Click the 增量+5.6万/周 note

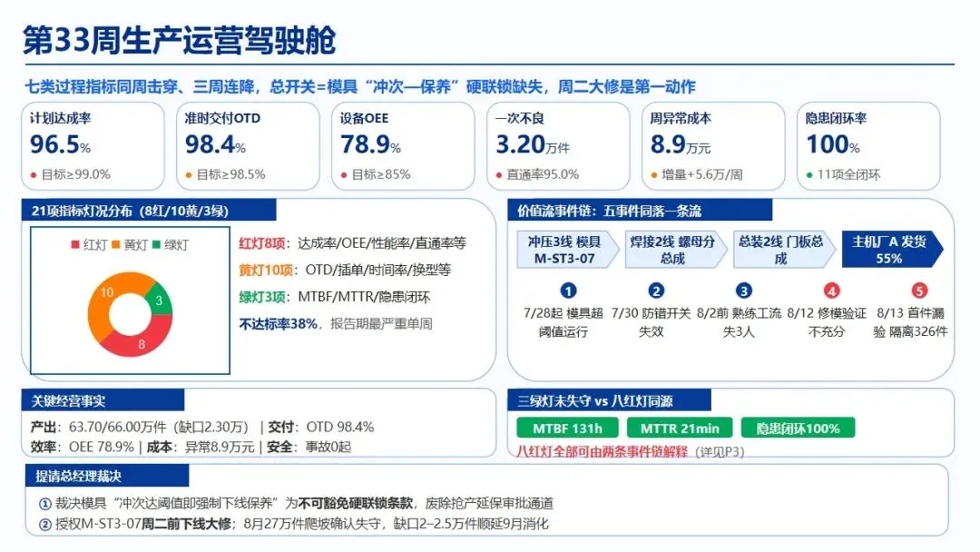pyautogui.click(x=701, y=174)
